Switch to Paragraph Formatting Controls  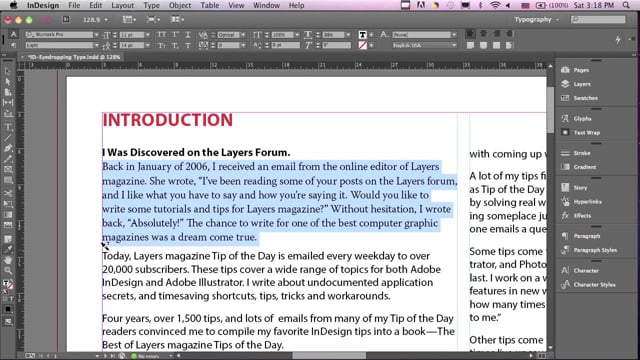pos(13,45)
